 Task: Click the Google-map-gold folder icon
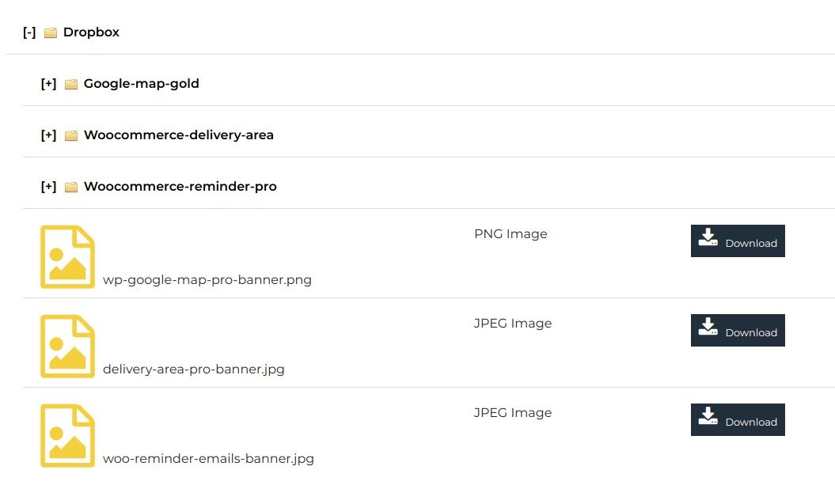point(71,83)
